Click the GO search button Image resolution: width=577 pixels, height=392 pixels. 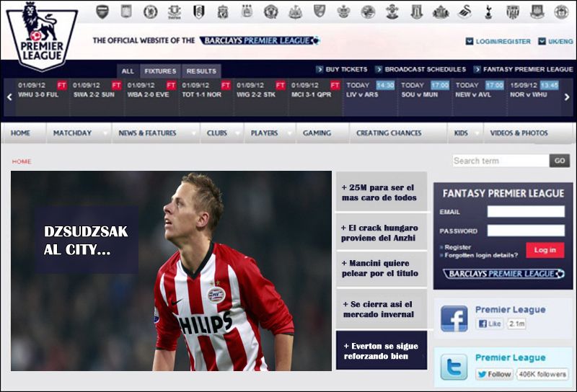point(560,161)
